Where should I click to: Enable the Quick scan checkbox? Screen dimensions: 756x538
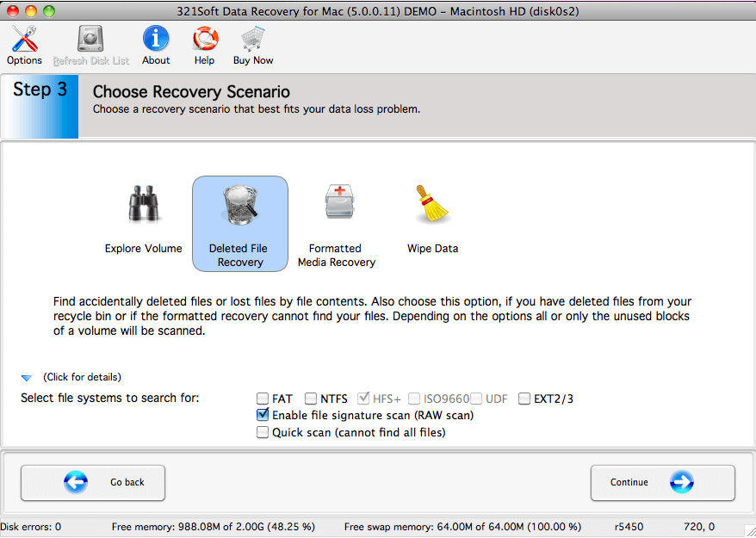tap(263, 432)
